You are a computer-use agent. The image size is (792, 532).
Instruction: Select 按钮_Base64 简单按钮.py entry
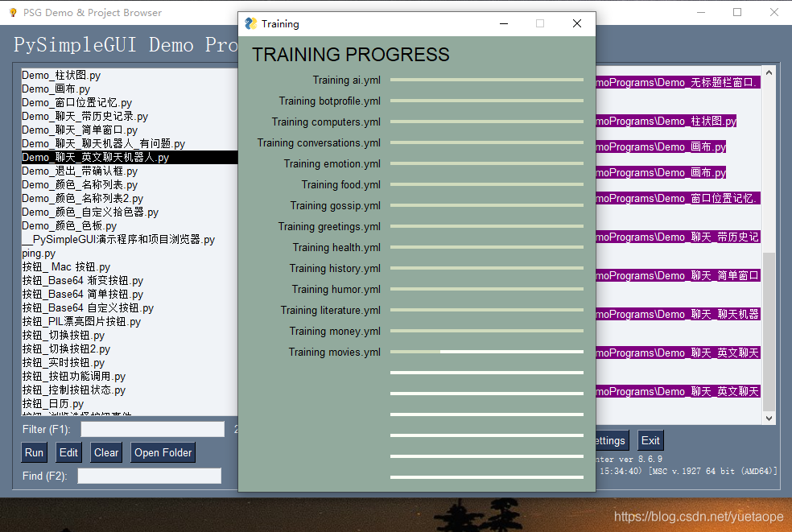click(x=130, y=294)
